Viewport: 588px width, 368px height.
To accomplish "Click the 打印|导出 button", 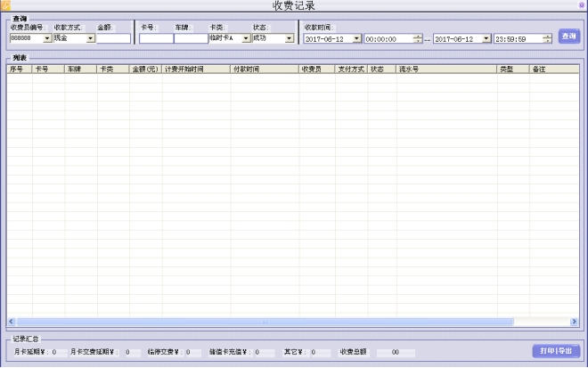I will tap(557, 351).
